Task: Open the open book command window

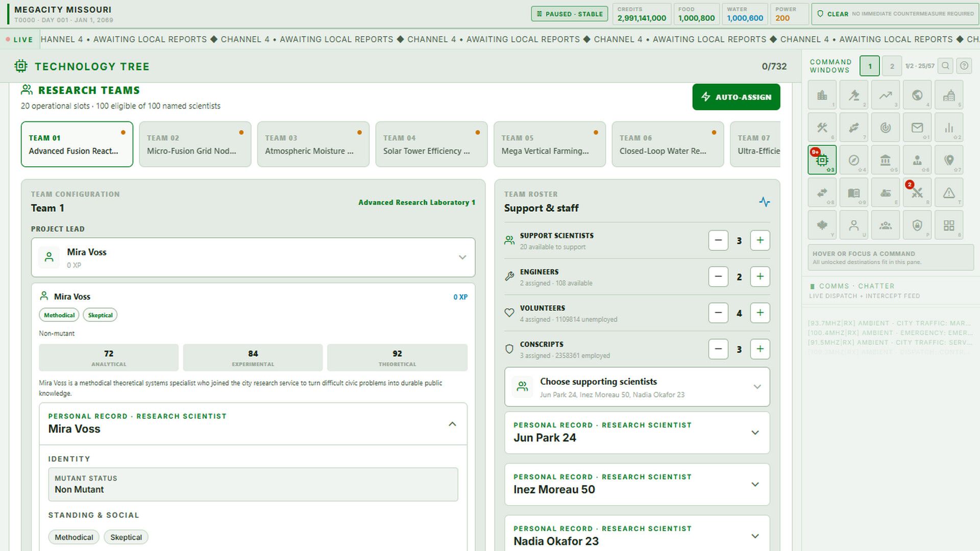Action: (x=853, y=193)
